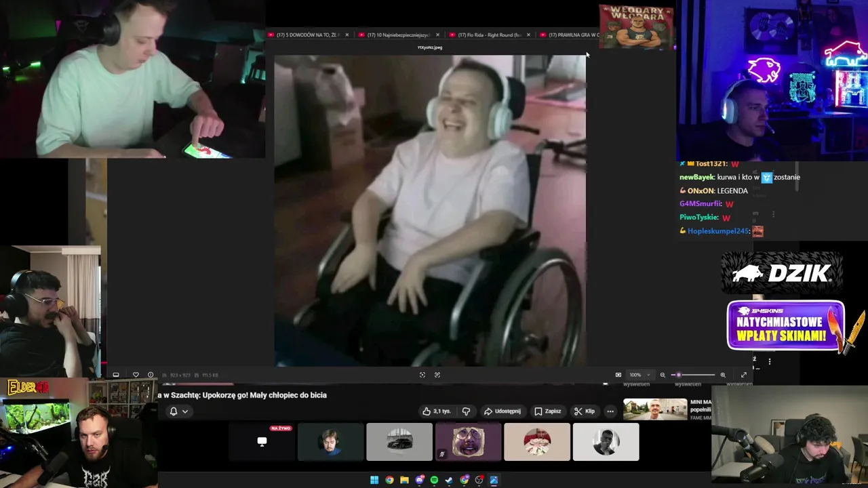The width and height of the screenshot is (868, 488).
Task: Click the actual size icon in photo viewer
Action: point(437,375)
